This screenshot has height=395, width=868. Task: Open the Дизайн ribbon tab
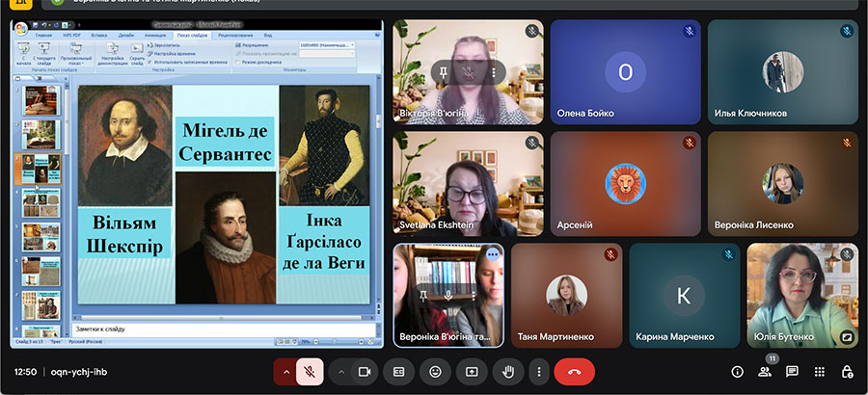[125, 35]
